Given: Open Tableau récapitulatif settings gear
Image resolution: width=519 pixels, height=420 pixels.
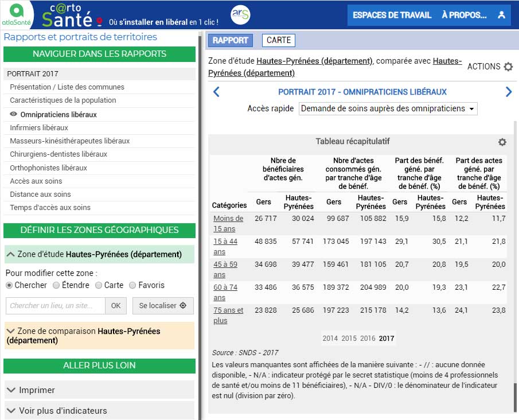Looking at the screenshot, I should pos(502,142).
